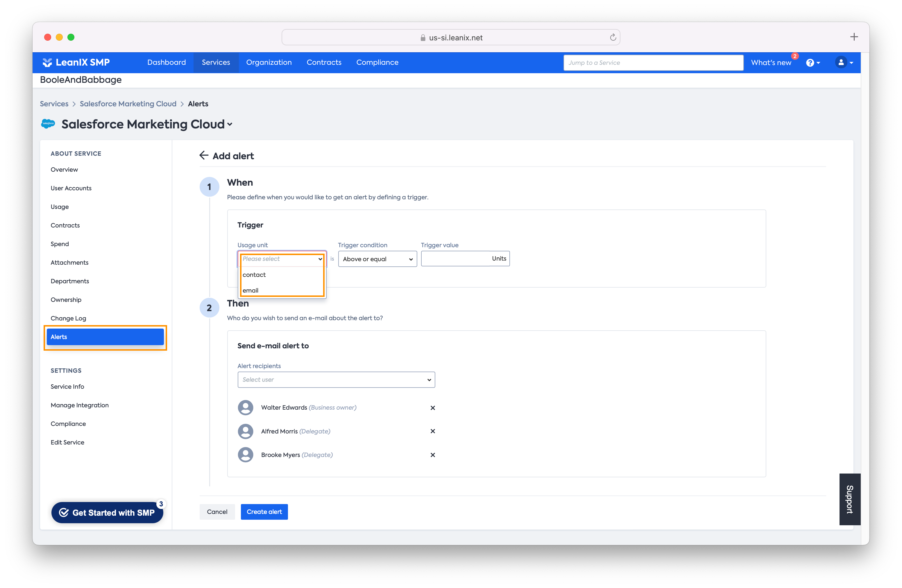Open the Usage unit dropdown
902x588 pixels.
[282, 259]
